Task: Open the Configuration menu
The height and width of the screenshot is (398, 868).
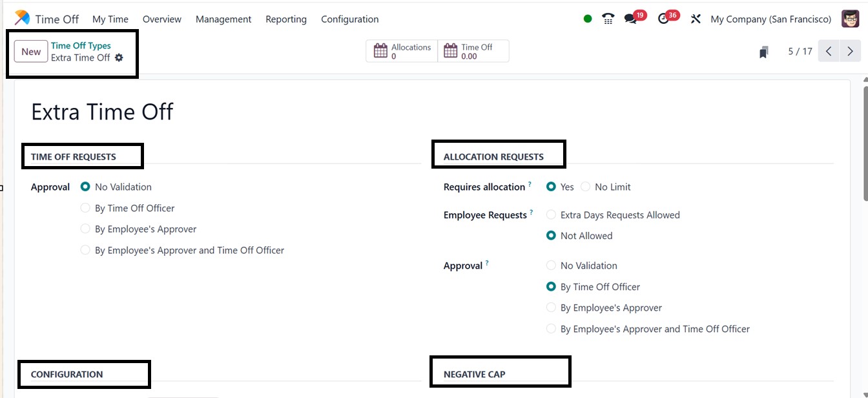Action: point(349,19)
